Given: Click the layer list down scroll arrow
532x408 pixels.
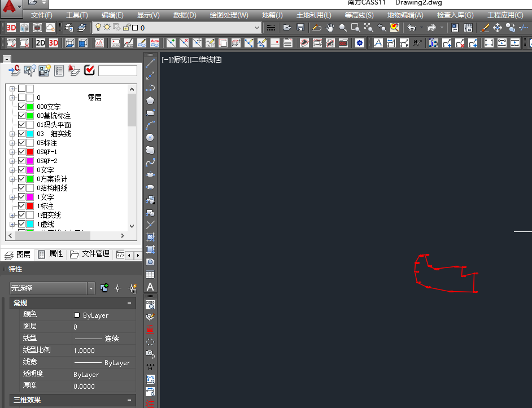Looking at the screenshot, I should [x=132, y=226].
